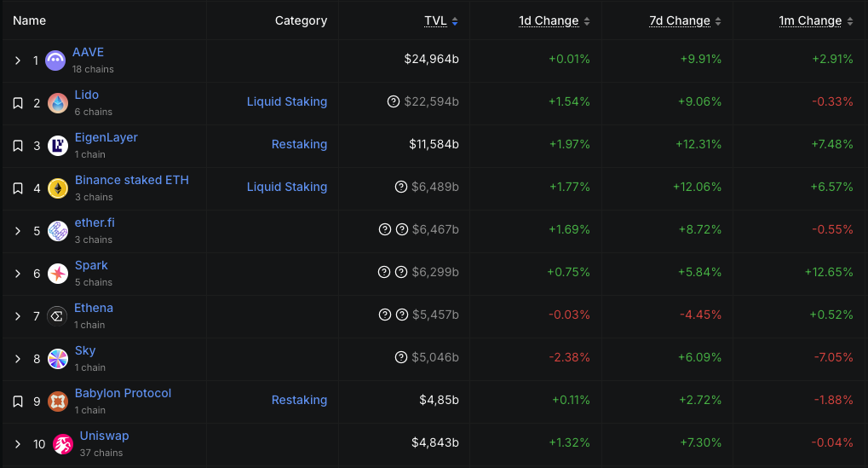Click the question mark icon beside Lido TVL

(394, 101)
